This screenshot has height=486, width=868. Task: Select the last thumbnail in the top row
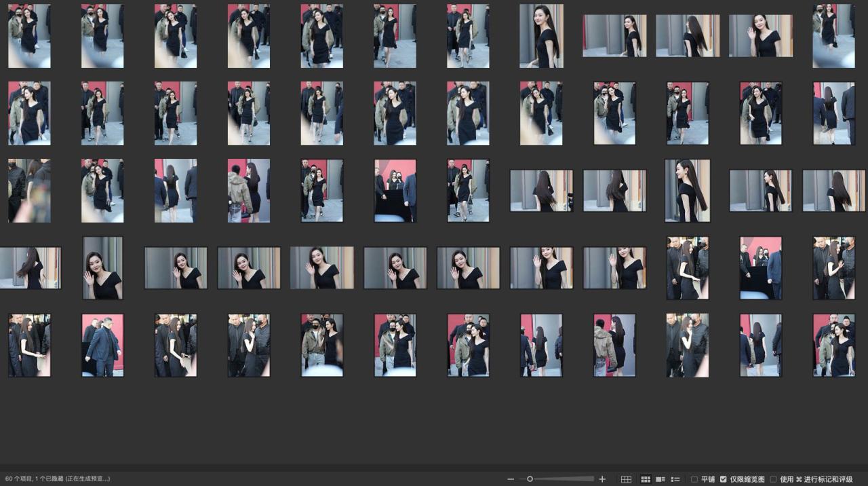[x=833, y=36]
